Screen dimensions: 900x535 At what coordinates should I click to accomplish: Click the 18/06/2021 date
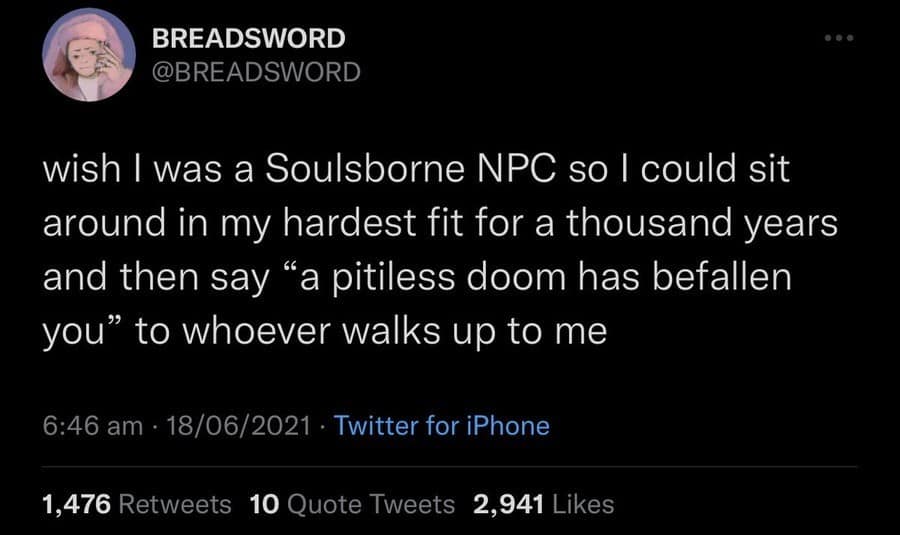coord(237,425)
